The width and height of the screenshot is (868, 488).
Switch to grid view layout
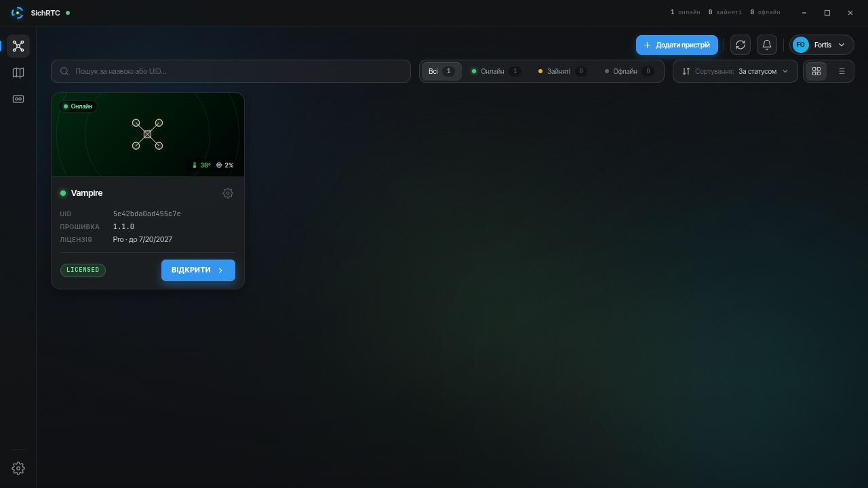pyautogui.click(x=816, y=71)
